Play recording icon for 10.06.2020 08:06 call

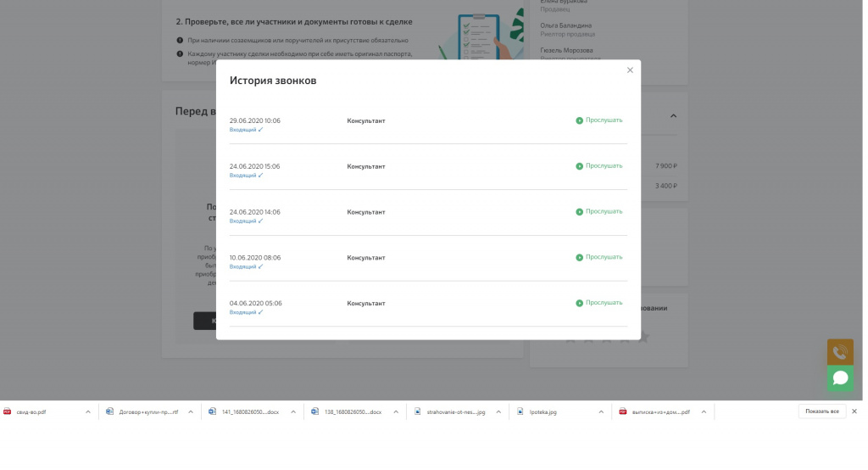coord(579,258)
